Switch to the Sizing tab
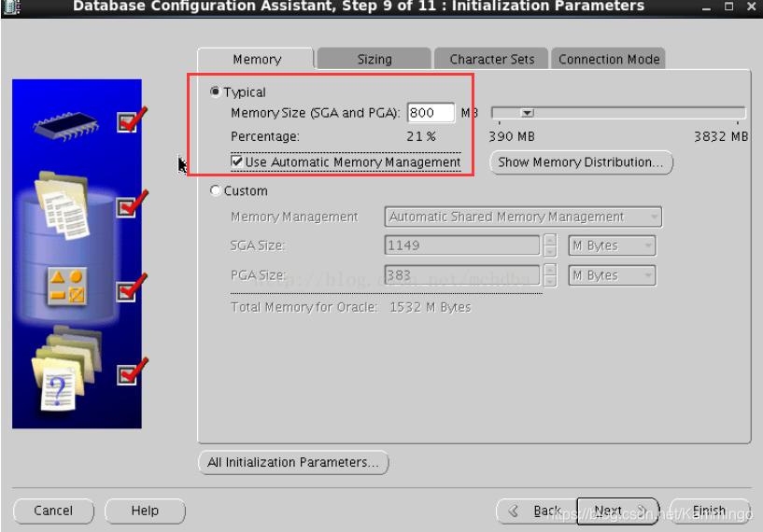The height and width of the screenshot is (532, 763). (x=374, y=60)
